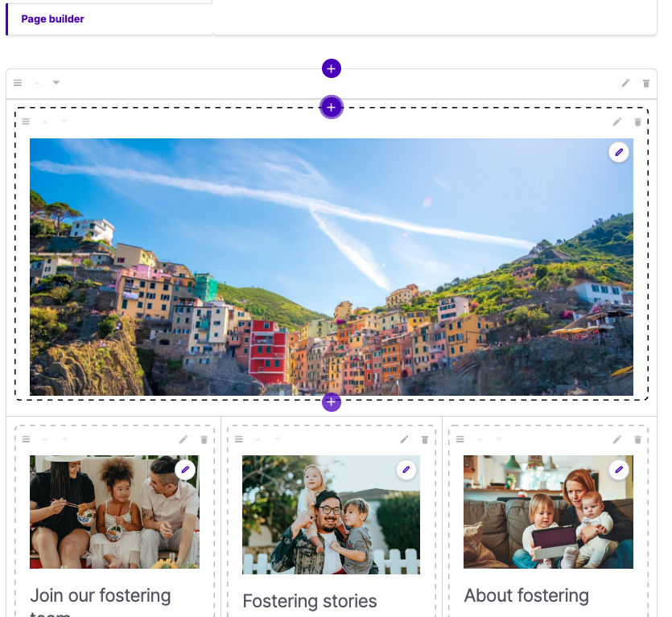The image size is (672, 617).
Task: Change the coastal village hero image
Action: [619, 152]
